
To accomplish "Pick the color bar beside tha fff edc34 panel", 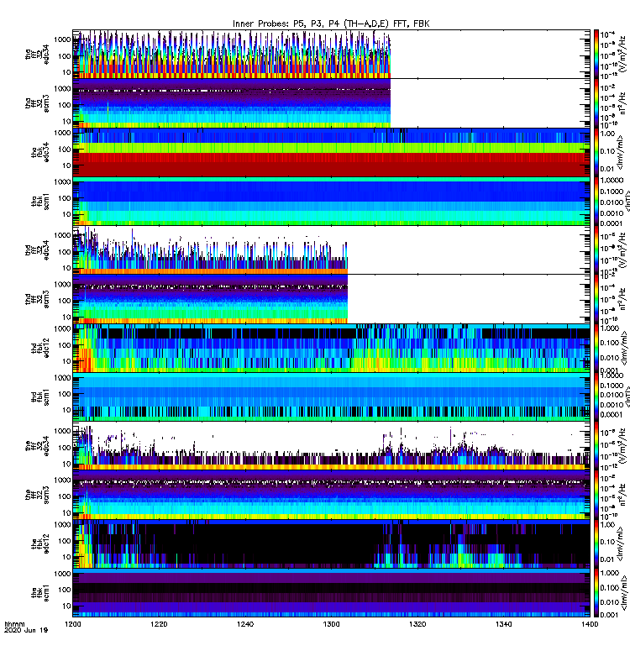I will pos(596,55).
